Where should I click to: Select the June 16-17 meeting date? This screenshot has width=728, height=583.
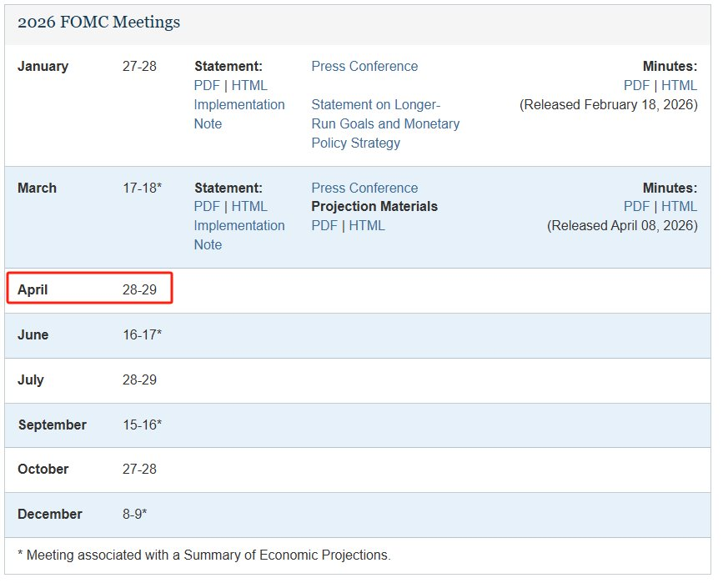click(x=142, y=334)
